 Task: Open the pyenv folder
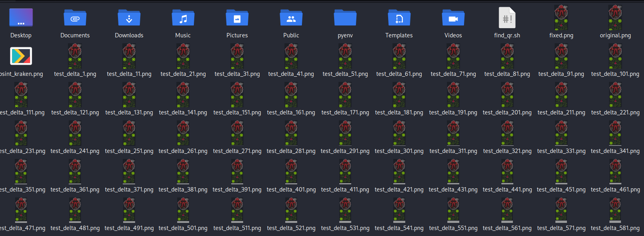345,18
